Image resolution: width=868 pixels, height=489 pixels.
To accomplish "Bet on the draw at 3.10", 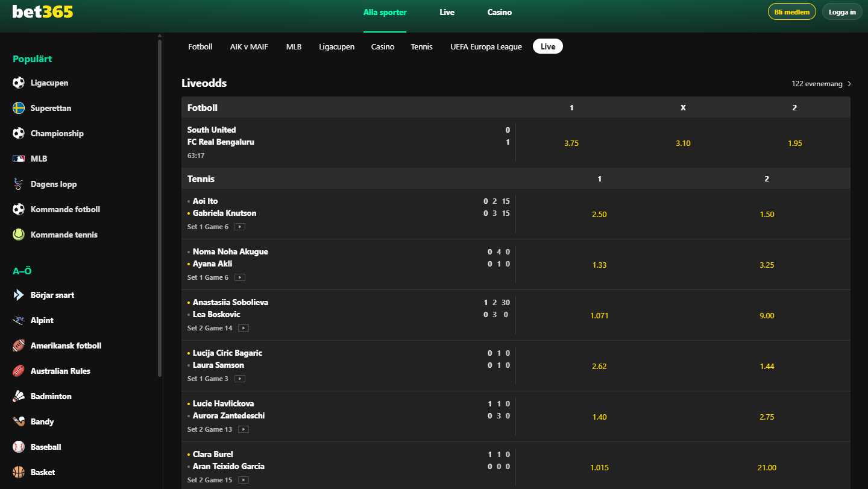I will coord(683,144).
